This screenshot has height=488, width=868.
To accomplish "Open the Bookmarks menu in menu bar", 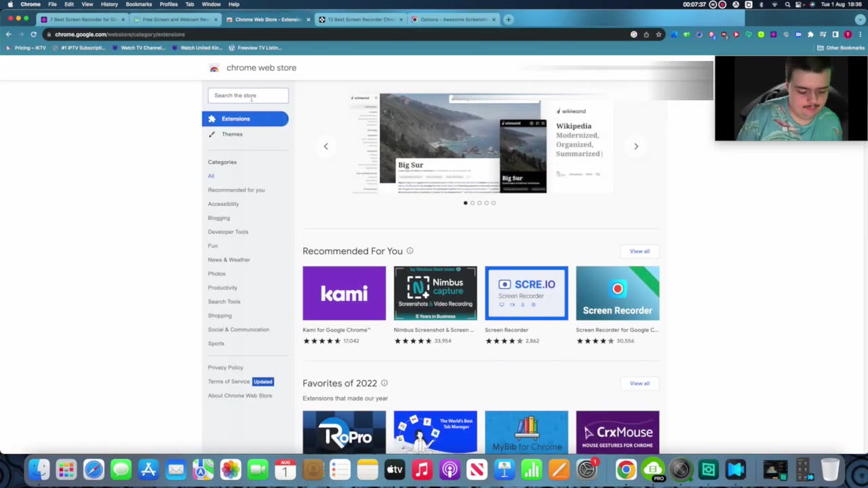I will 138,4.
